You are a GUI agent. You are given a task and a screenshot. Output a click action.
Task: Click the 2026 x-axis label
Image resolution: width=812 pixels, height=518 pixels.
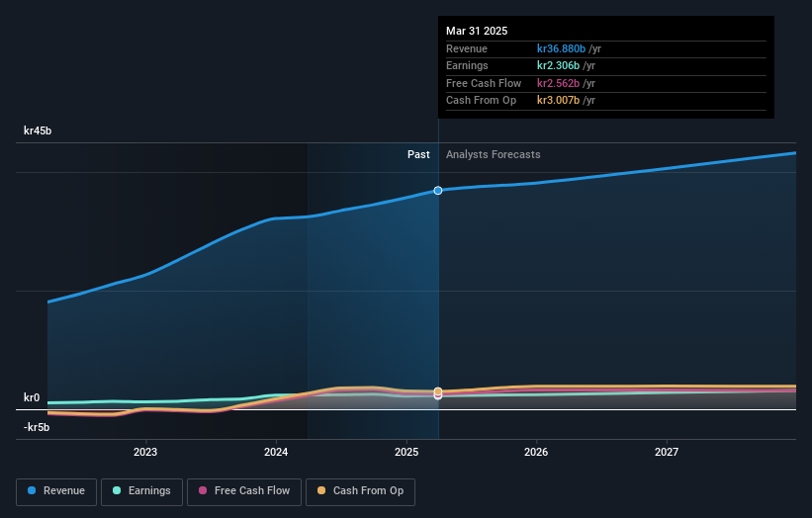[536, 452]
